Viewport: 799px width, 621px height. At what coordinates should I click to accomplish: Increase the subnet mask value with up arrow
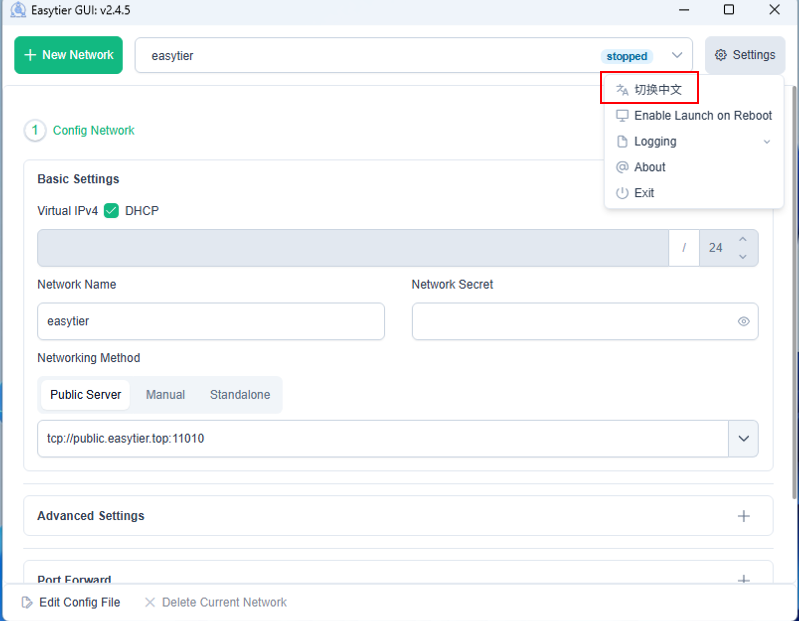point(742,239)
